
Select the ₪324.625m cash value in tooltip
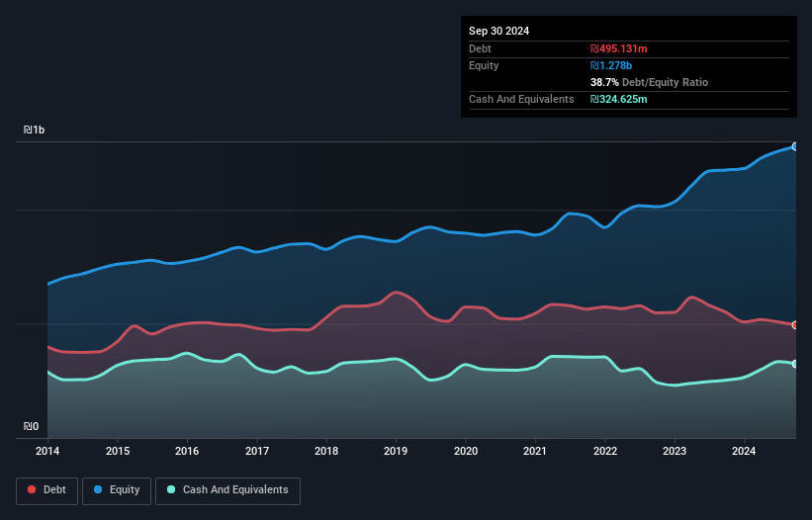(x=619, y=99)
